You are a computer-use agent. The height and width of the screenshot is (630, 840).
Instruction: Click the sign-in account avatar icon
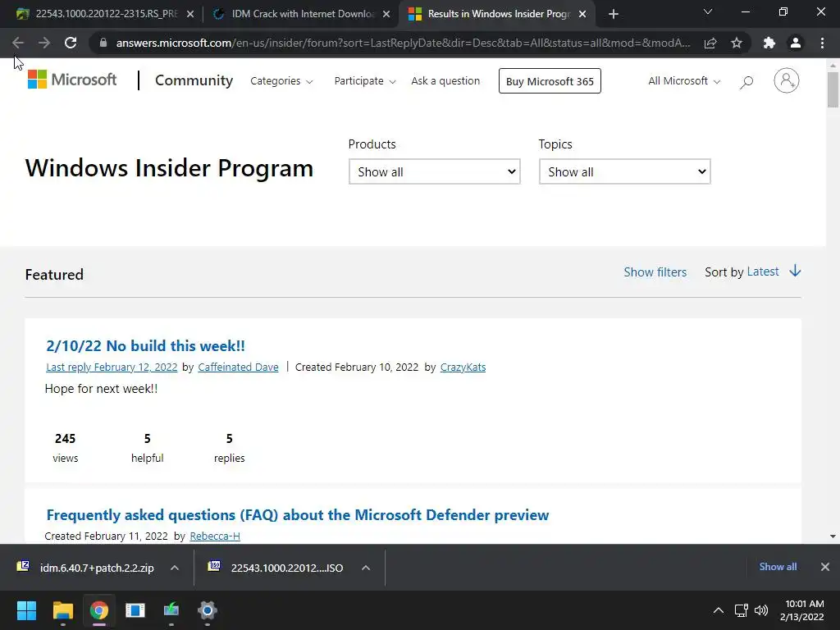click(x=787, y=81)
